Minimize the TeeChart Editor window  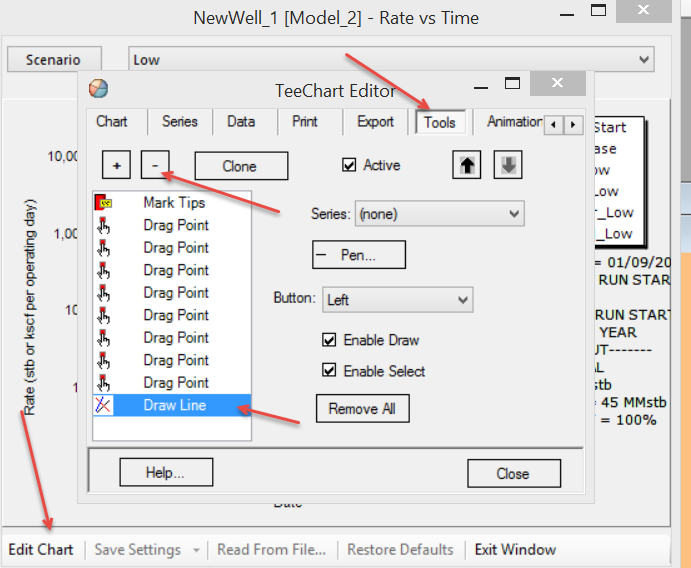[481, 87]
